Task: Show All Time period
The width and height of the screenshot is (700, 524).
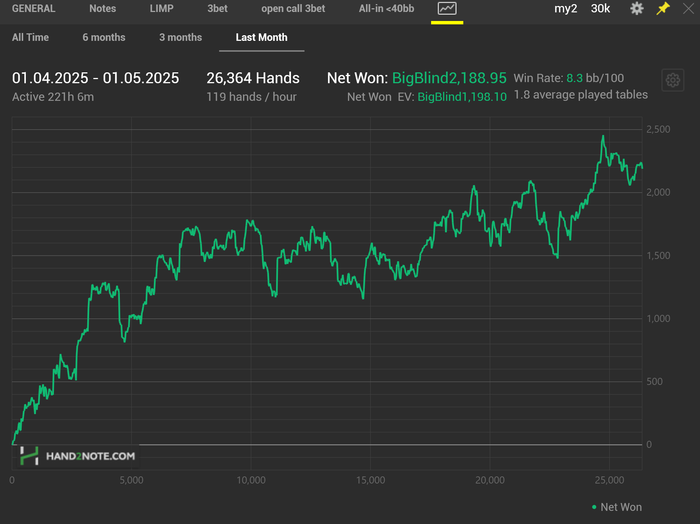Action: pos(30,37)
